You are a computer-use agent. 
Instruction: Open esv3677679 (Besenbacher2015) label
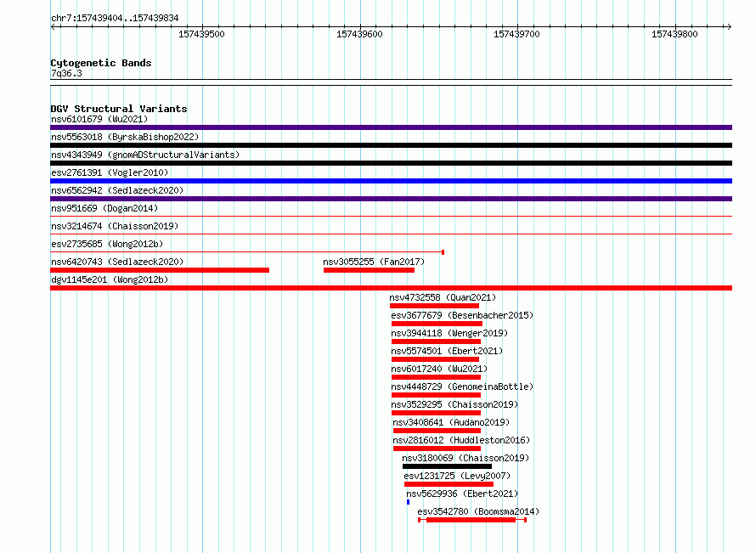point(462,315)
